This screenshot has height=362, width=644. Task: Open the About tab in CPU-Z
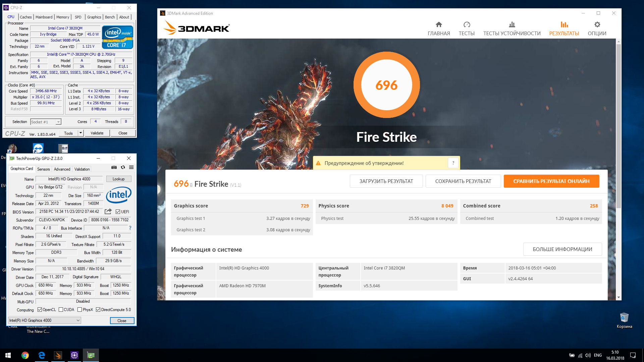coord(124,17)
